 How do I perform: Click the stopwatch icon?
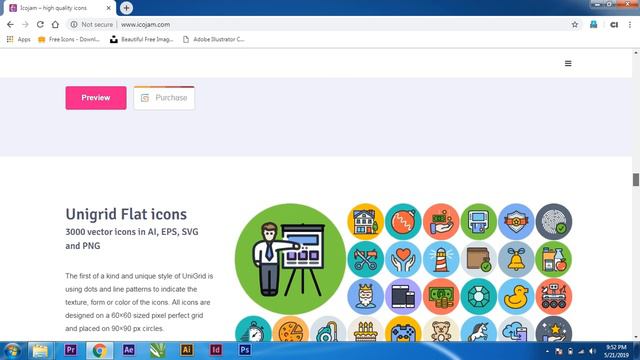pos(253,329)
